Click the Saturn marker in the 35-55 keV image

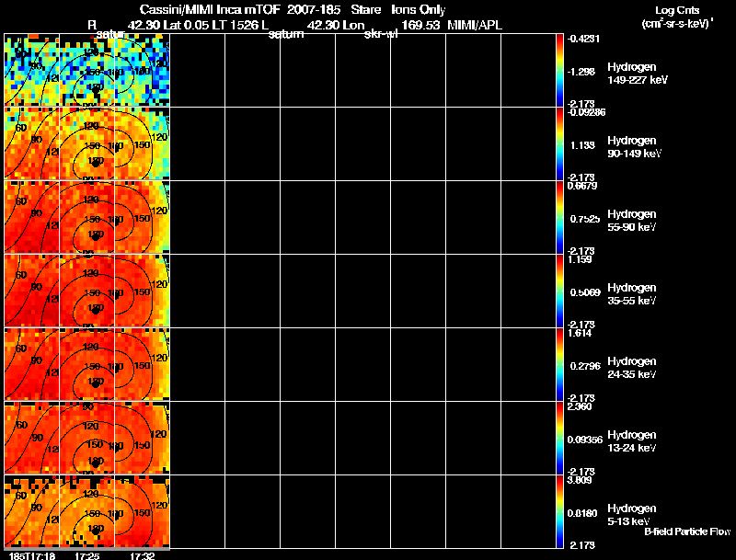pyautogui.click(x=96, y=310)
